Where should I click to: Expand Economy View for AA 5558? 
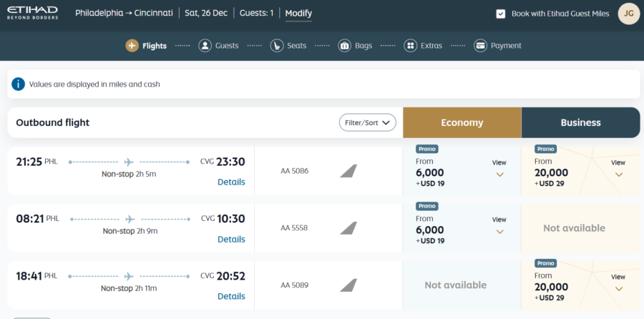point(499,225)
